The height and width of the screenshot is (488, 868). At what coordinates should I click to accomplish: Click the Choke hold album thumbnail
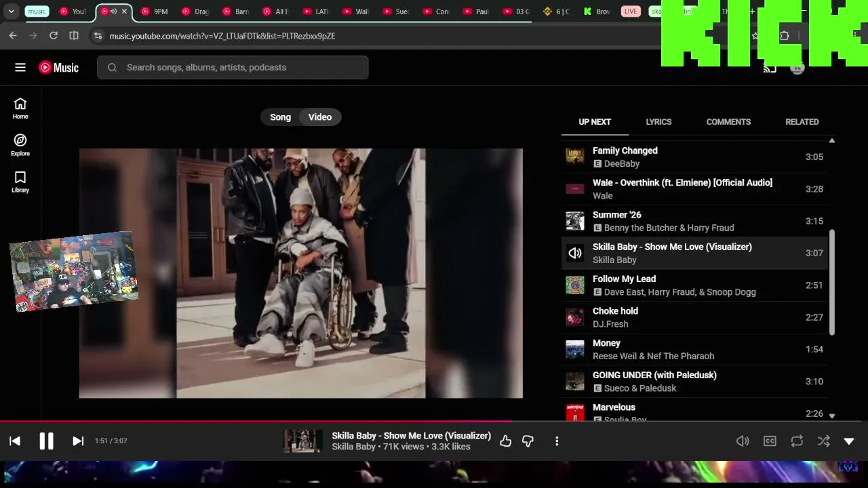(575, 317)
